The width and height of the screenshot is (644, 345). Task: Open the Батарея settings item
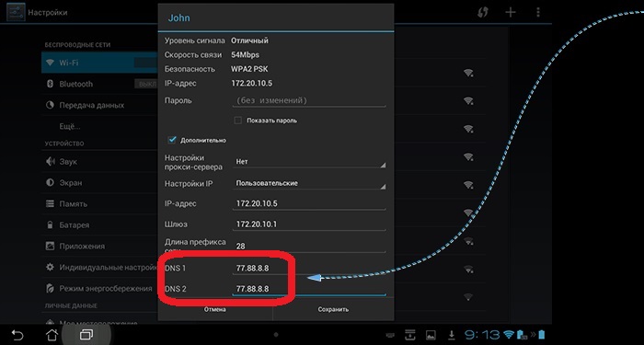click(99, 225)
